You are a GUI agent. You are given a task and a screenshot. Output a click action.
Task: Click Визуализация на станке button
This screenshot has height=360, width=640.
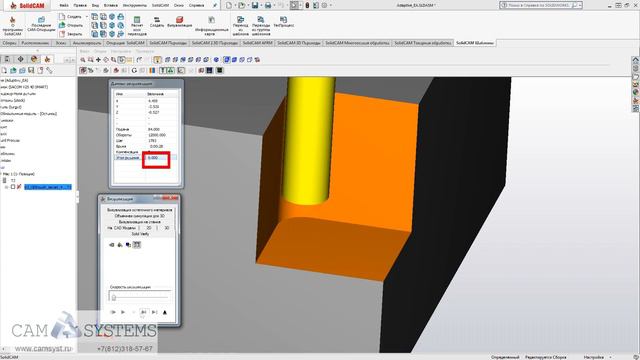click(x=140, y=222)
